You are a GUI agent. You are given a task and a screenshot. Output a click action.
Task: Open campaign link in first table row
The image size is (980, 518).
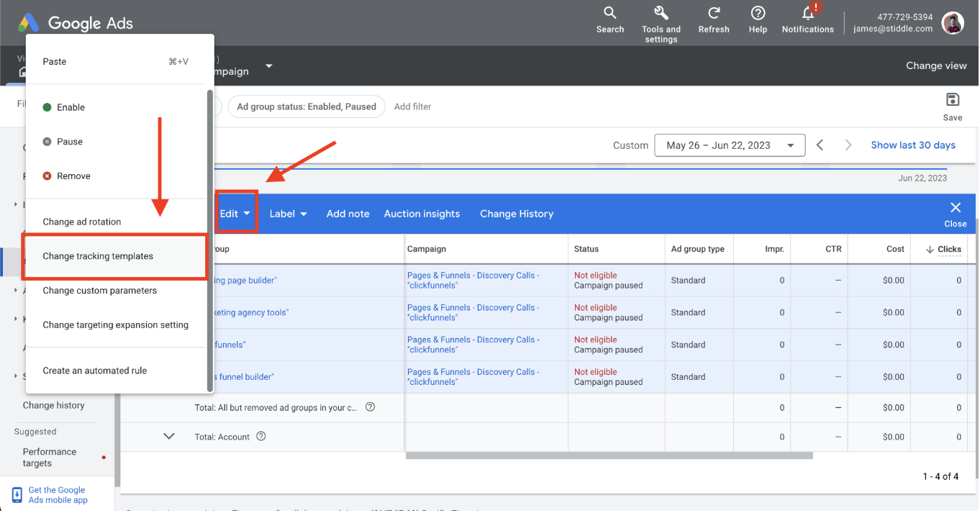pyautogui.click(x=473, y=281)
